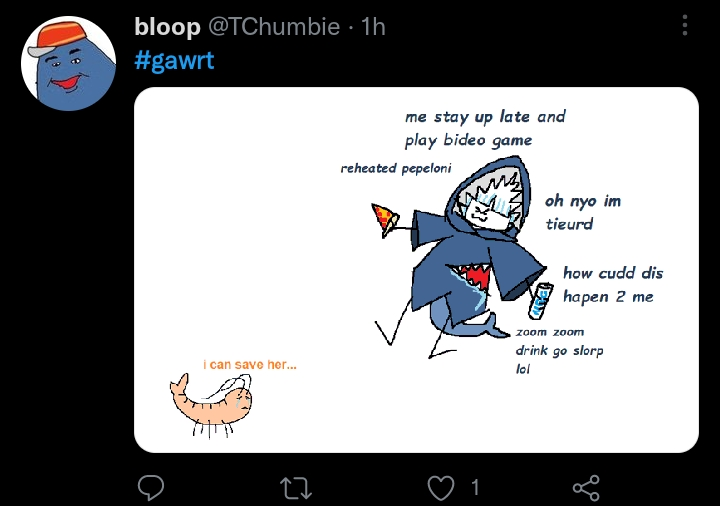Viewport: 720px width, 506px height.
Task: Open bloop's profile avatar picture
Action: pos(66,62)
